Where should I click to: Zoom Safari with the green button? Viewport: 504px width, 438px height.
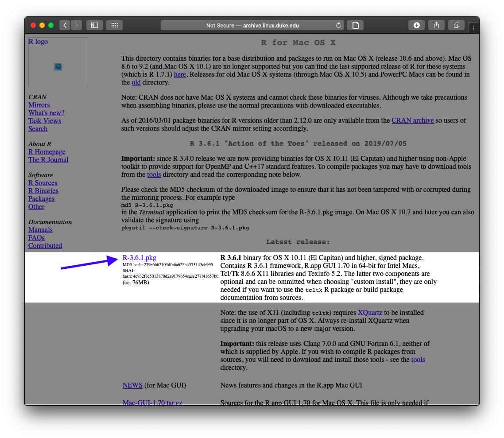pos(51,25)
